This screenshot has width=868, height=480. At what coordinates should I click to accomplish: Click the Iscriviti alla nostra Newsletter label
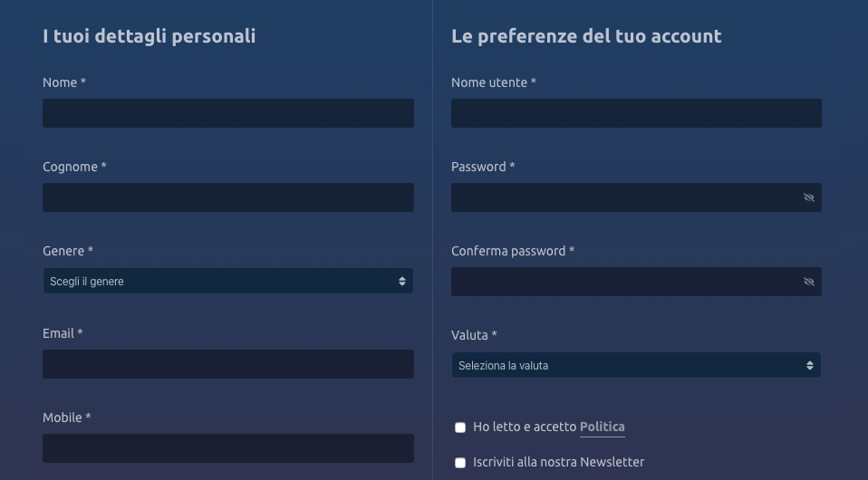558,462
